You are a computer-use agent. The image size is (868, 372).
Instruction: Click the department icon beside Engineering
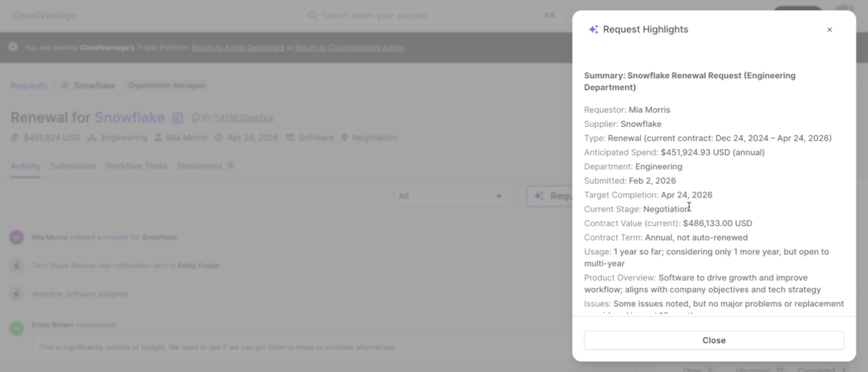click(92, 138)
